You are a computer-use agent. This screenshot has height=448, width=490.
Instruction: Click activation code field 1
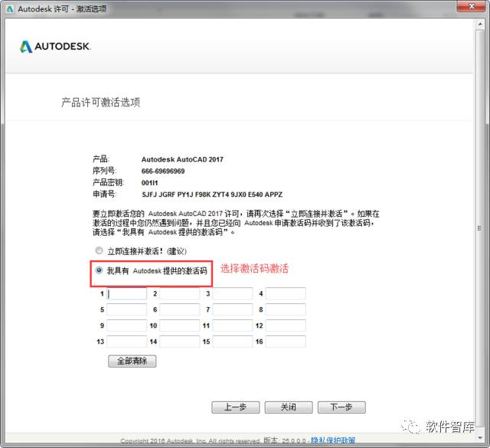click(126, 293)
